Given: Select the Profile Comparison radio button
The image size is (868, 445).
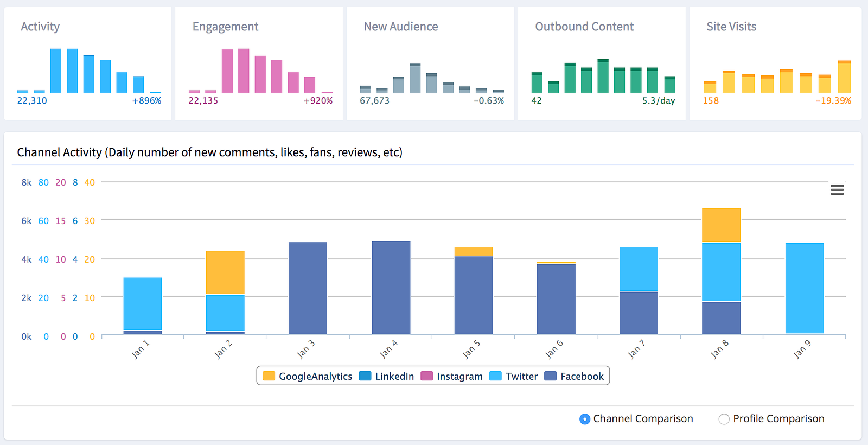Looking at the screenshot, I should tap(724, 419).
